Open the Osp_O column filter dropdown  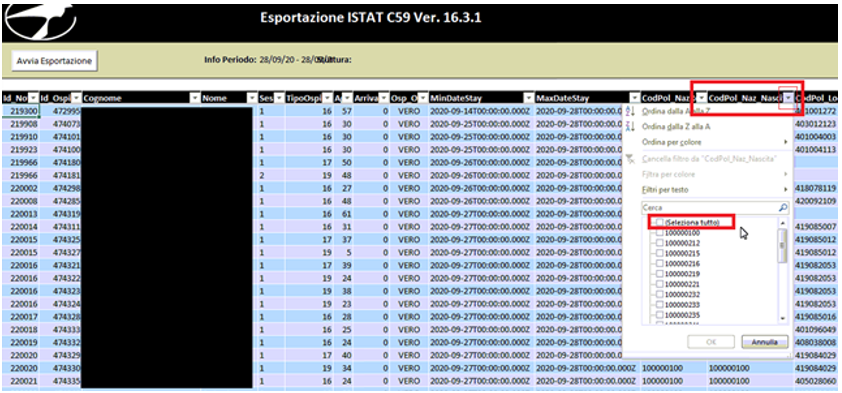click(x=422, y=98)
